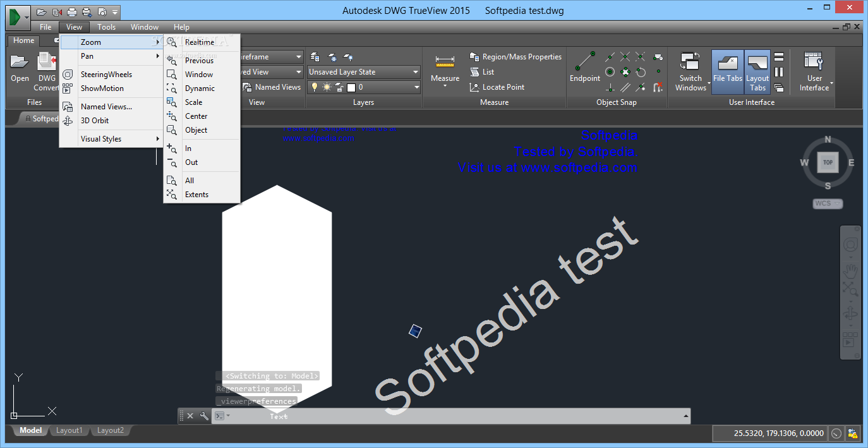Click Locate Point in Measure panel
Screen dimensions: 868x448
[x=497, y=87]
